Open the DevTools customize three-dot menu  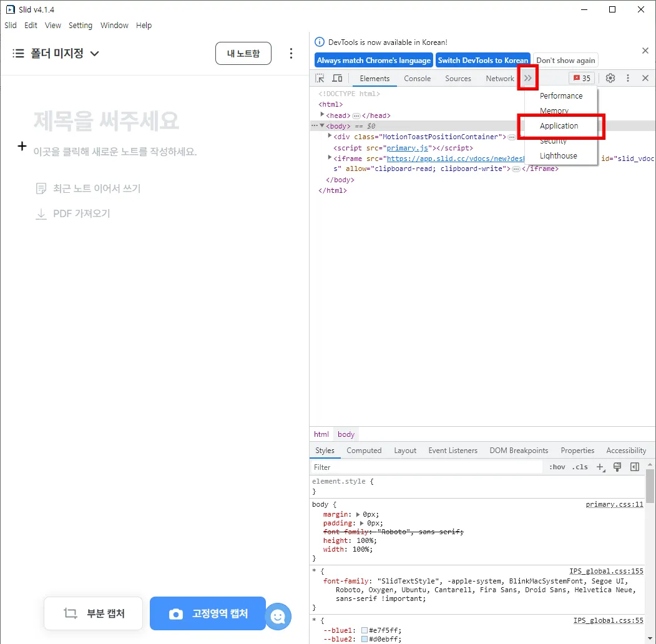(x=627, y=78)
